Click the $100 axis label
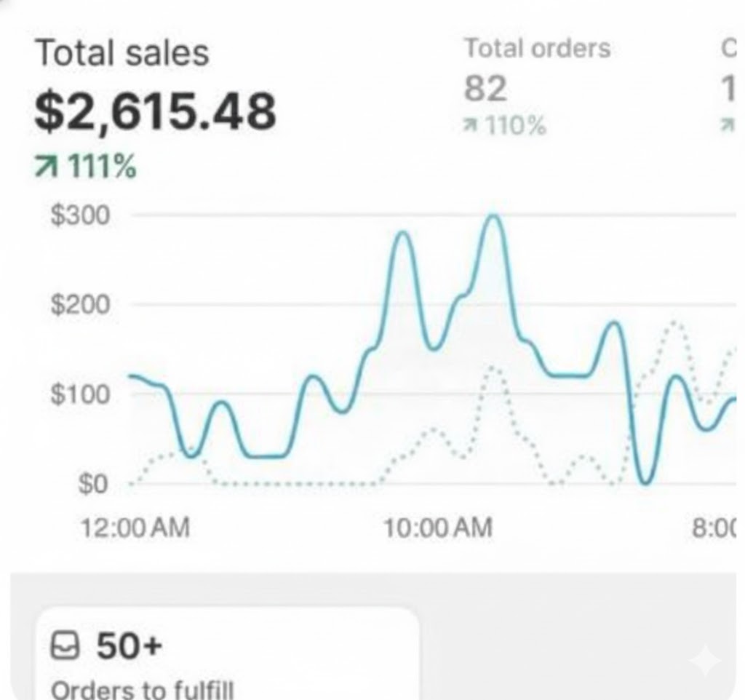The height and width of the screenshot is (700, 745). click(x=79, y=394)
